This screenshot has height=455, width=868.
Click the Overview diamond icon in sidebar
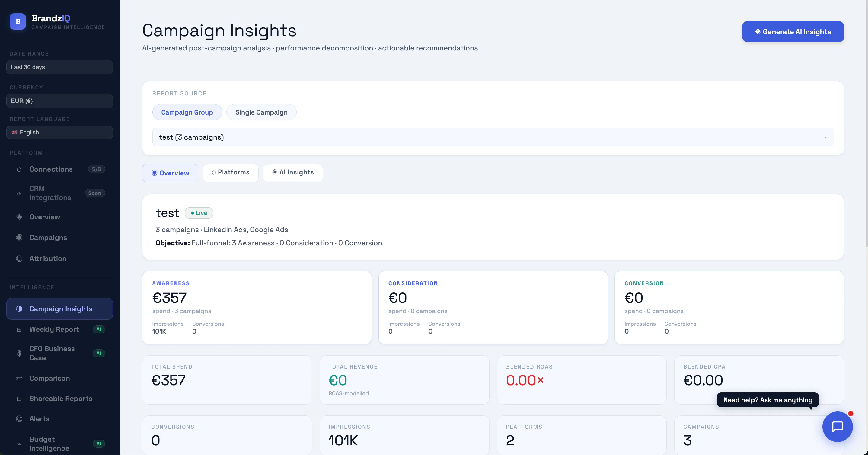coord(19,217)
